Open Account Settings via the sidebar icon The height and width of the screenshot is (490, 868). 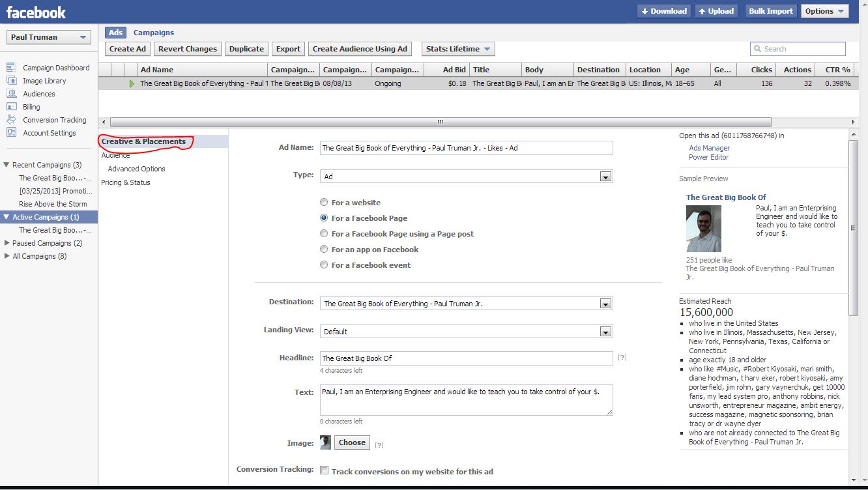10,133
